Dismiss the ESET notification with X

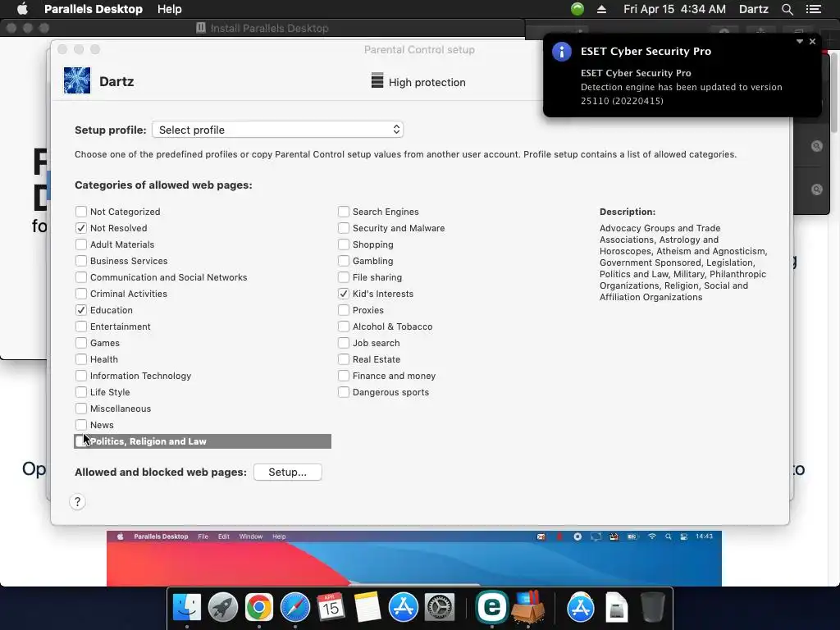[x=813, y=41]
